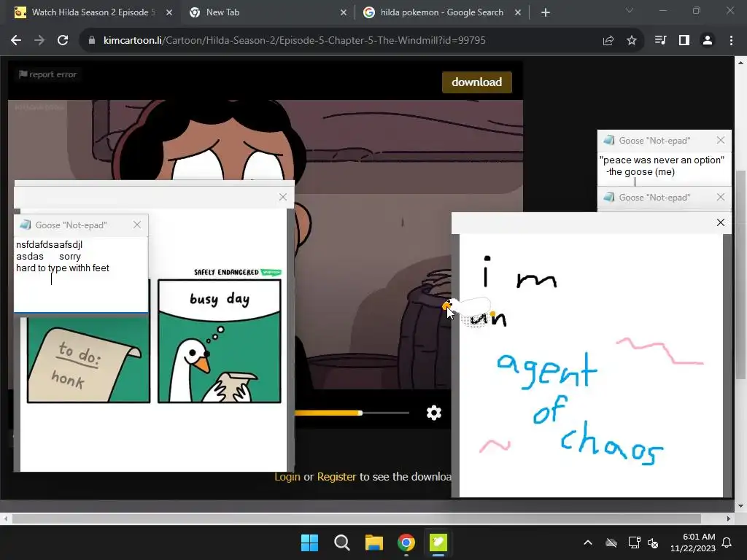Click in the 'hard to type withh feet' note text
The width and height of the screenshot is (747, 560).
[63, 268]
